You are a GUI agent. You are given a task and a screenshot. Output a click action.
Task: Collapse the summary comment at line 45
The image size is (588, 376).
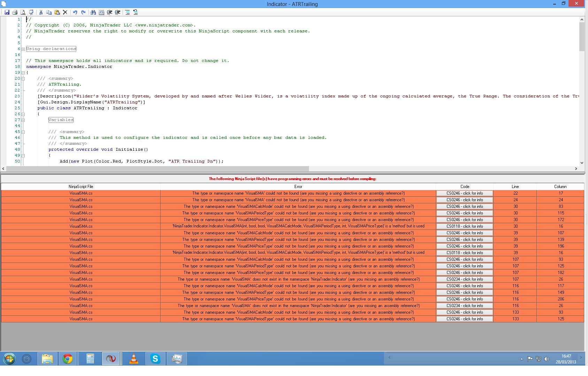[x=23, y=132]
